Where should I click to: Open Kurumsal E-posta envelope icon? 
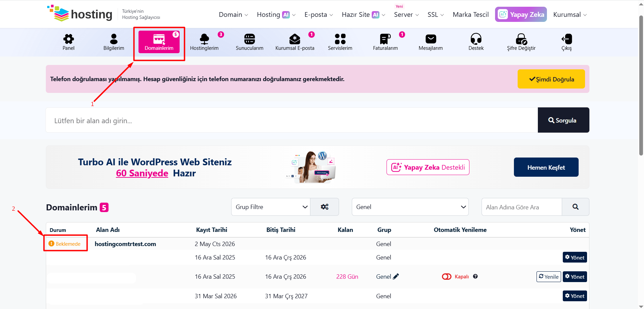click(295, 39)
